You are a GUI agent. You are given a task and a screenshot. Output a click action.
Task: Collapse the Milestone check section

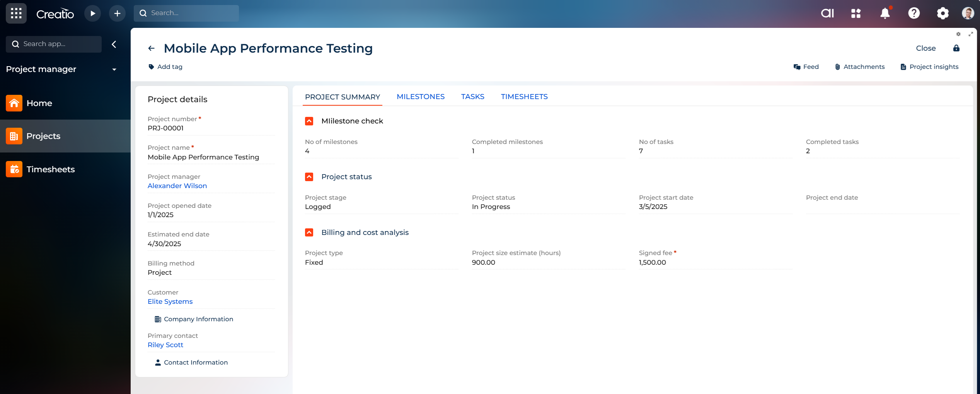point(309,121)
